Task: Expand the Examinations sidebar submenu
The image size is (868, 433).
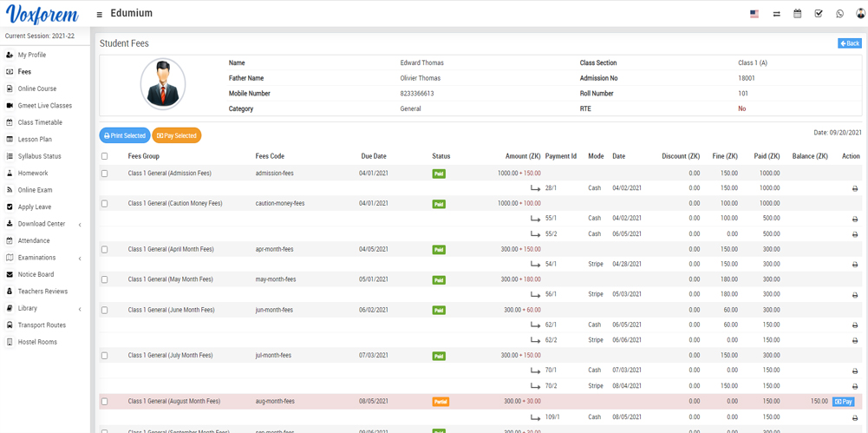Action: point(80,259)
